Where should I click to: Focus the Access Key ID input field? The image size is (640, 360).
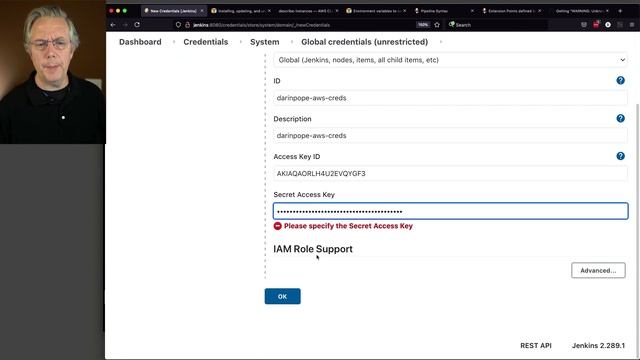point(450,173)
